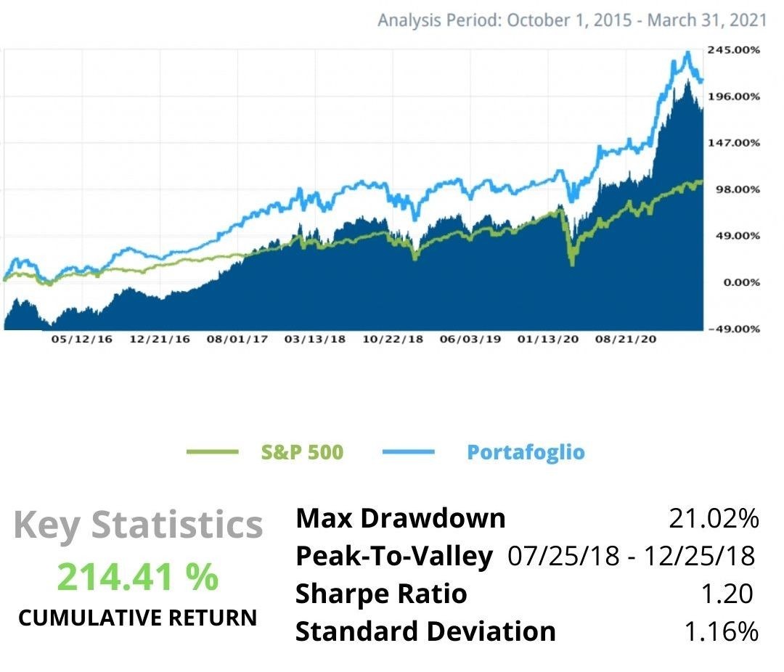Toggle the S&P 500 legend label

(x=302, y=452)
